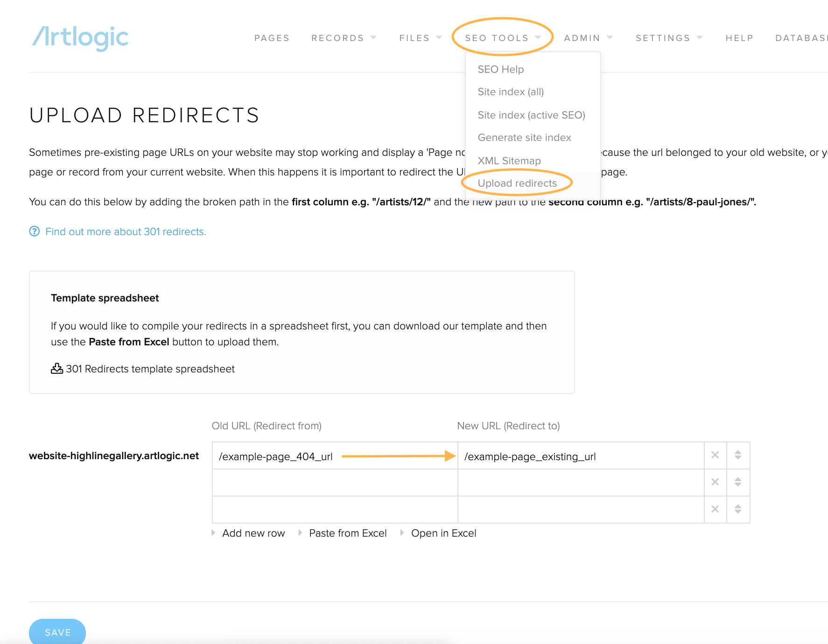Choose Site index (active SEO) option
Screen dimensions: 828x644
[531, 115]
